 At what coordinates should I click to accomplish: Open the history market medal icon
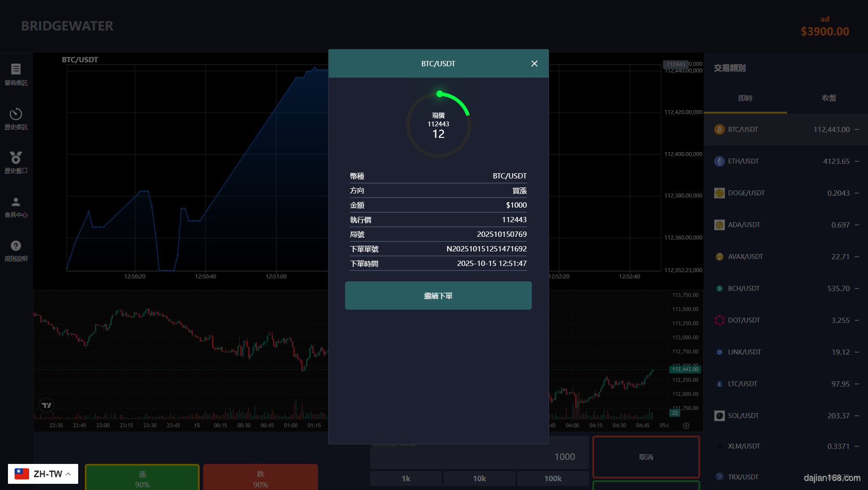click(x=16, y=158)
